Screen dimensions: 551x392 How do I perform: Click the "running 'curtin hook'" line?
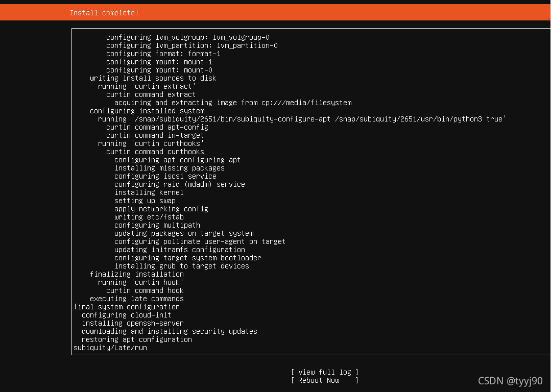tap(140, 282)
